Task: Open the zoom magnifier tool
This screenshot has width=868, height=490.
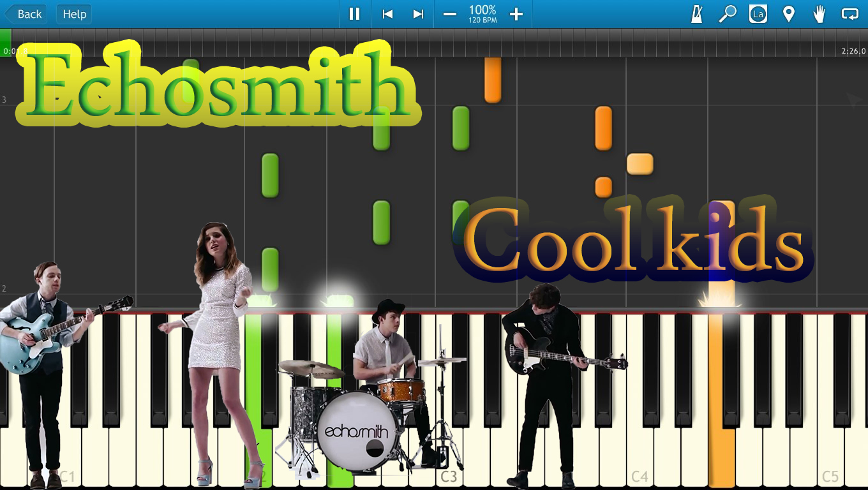Action: click(728, 14)
